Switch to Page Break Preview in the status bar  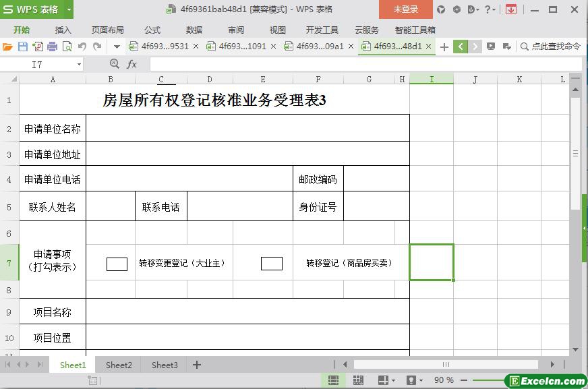pos(357,380)
